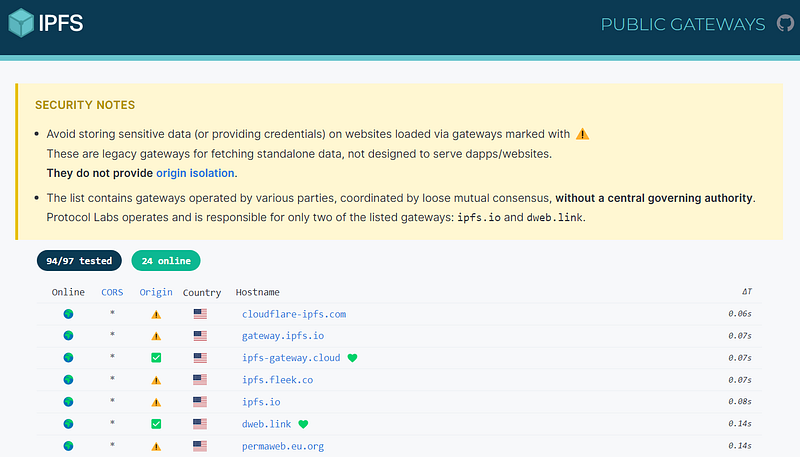
Task: Click the ΔT column header
Action: click(x=747, y=292)
